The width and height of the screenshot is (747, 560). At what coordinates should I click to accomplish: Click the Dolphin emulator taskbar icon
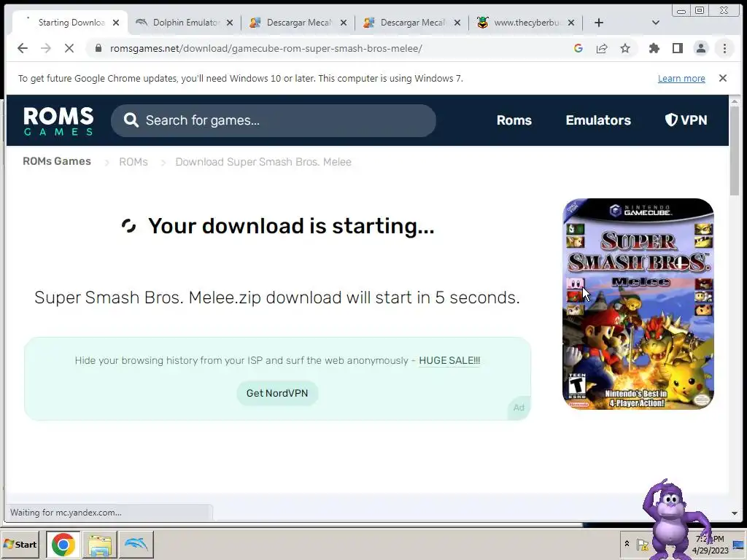pos(136,545)
